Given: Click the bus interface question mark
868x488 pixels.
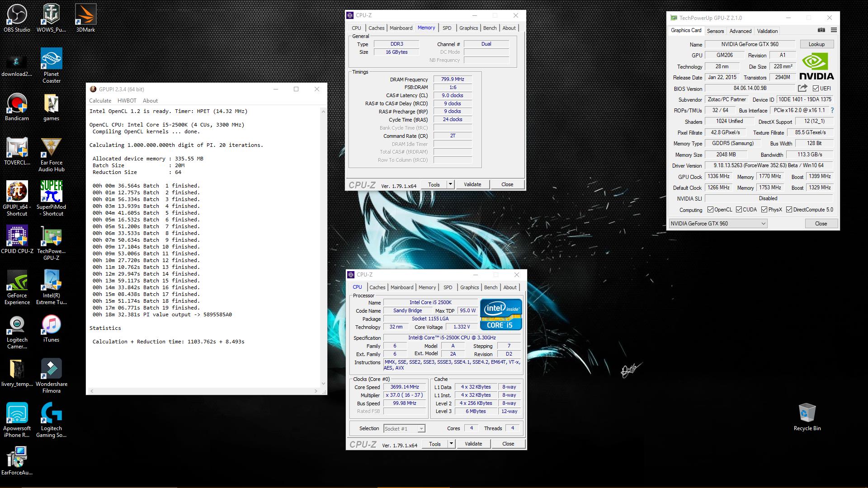Looking at the screenshot, I should click(x=832, y=110).
